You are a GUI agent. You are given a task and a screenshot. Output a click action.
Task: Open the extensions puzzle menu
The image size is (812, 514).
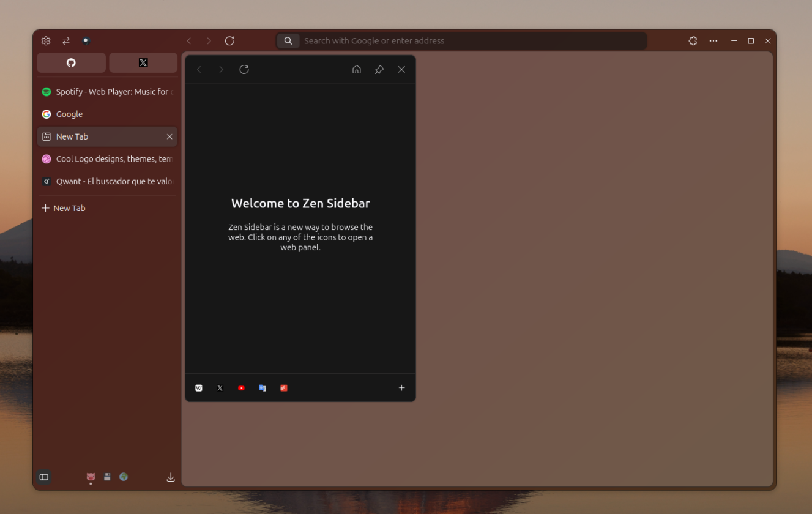pos(692,40)
